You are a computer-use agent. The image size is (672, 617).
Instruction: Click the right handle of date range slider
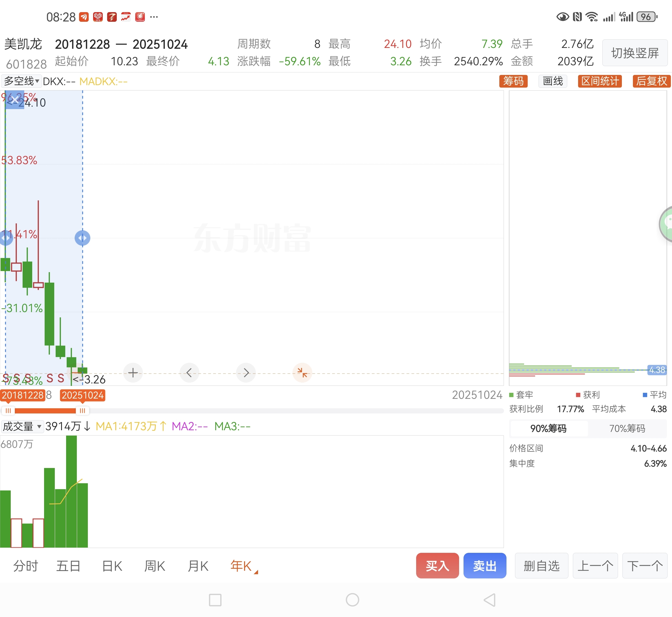click(x=82, y=410)
